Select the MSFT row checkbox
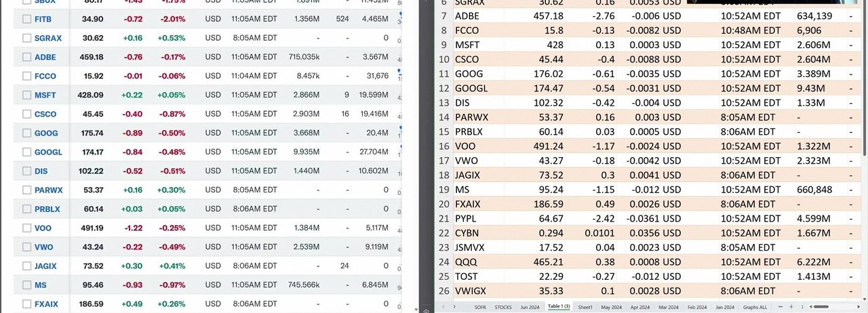The height and width of the screenshot is (313, 868). tap(27, 96)
